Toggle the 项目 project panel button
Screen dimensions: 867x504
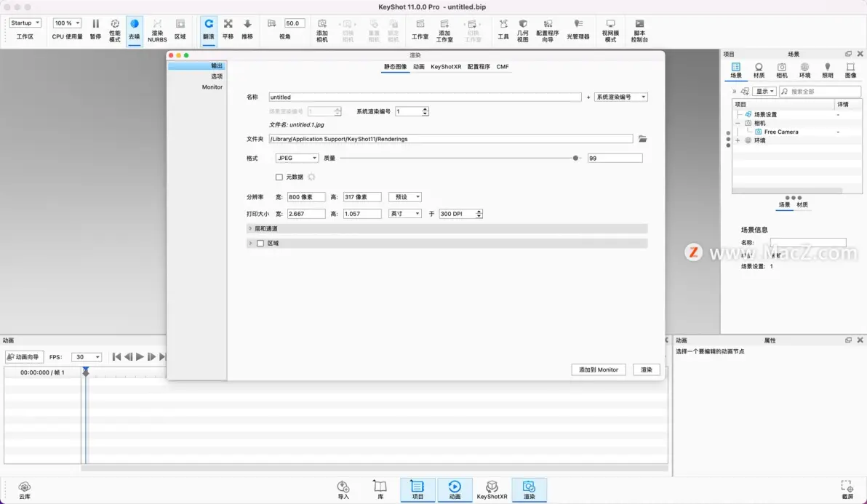coord(417,490)
